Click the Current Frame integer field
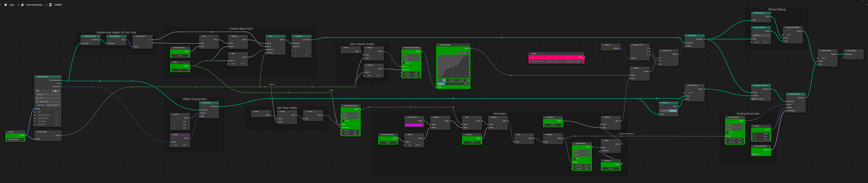Viewport: 868px width, 183px height. tap(414, 125)
